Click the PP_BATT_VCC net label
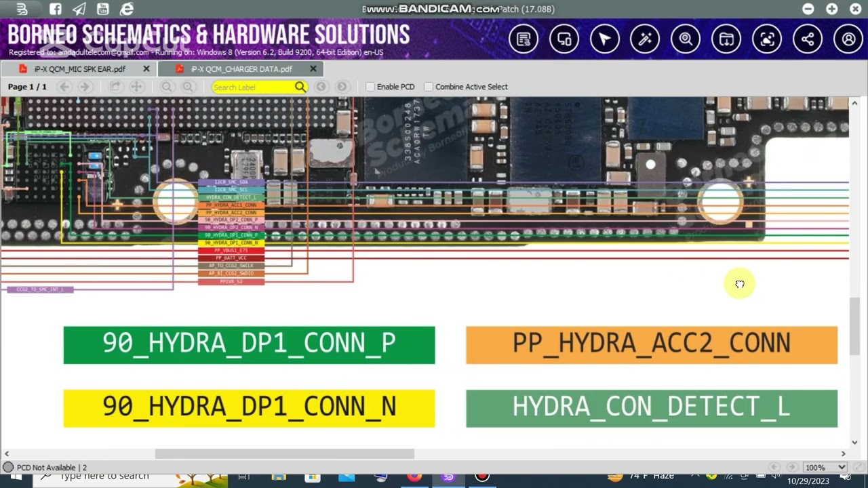The height and width of the screenshot is (488, 868). [231, 258]
